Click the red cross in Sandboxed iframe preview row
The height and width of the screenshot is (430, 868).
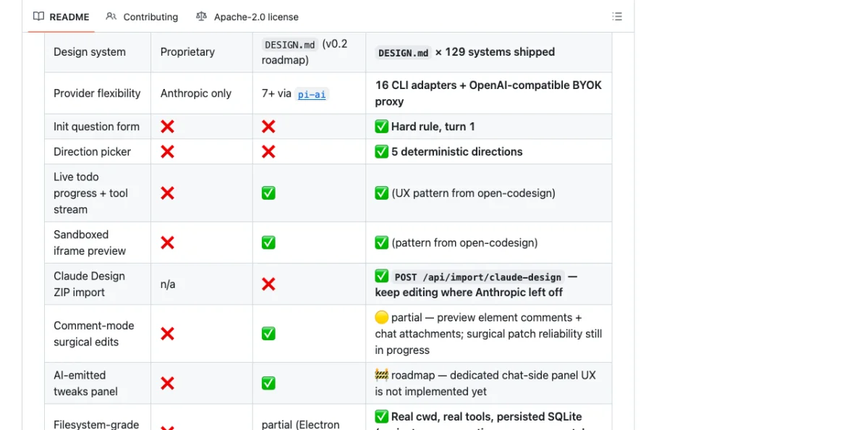pyautogui.click(x=167, y=243)
